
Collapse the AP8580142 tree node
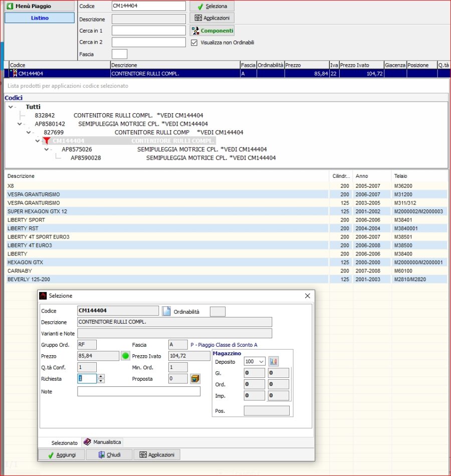point(20,124)
